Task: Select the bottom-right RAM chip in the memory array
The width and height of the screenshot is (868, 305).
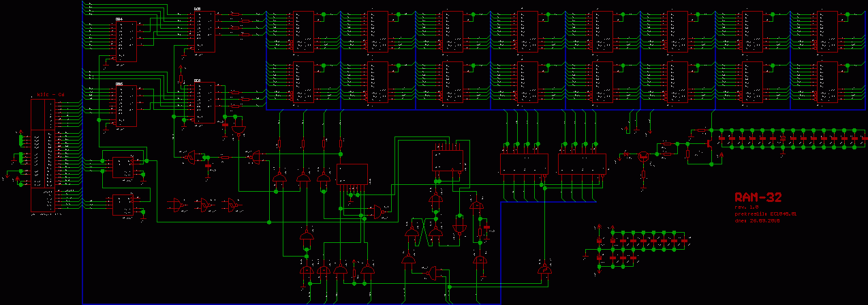Action: [828, 82]
